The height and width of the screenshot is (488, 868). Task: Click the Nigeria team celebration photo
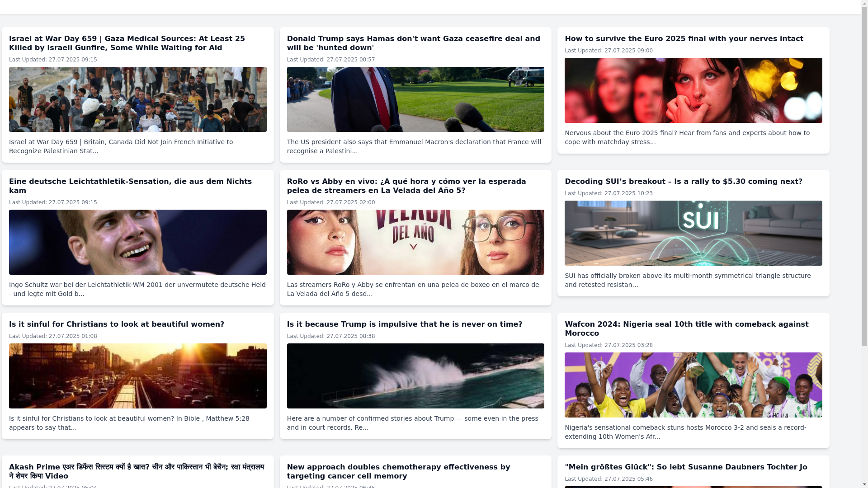693,385
